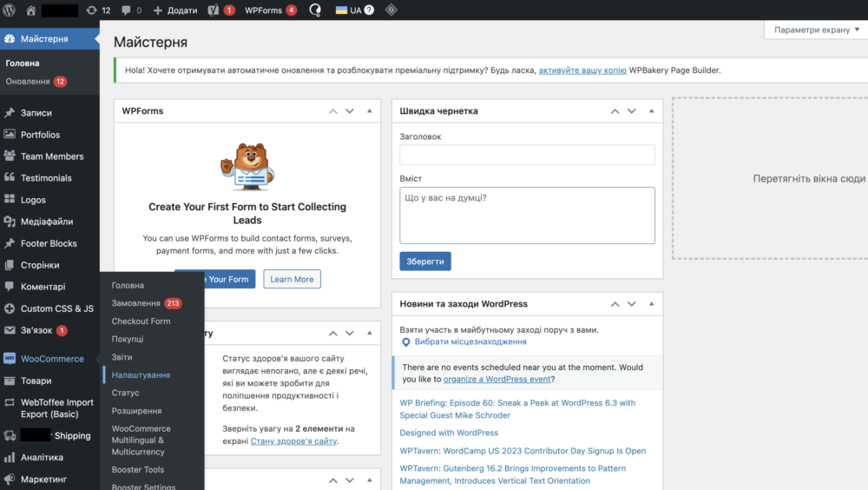The image size is (868, 490).
Task: Open Статус submenu item
Action: [x=125, y=393]
